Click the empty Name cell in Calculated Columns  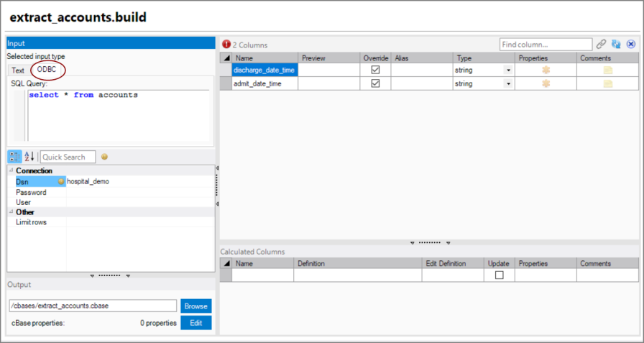coord(263,275)
